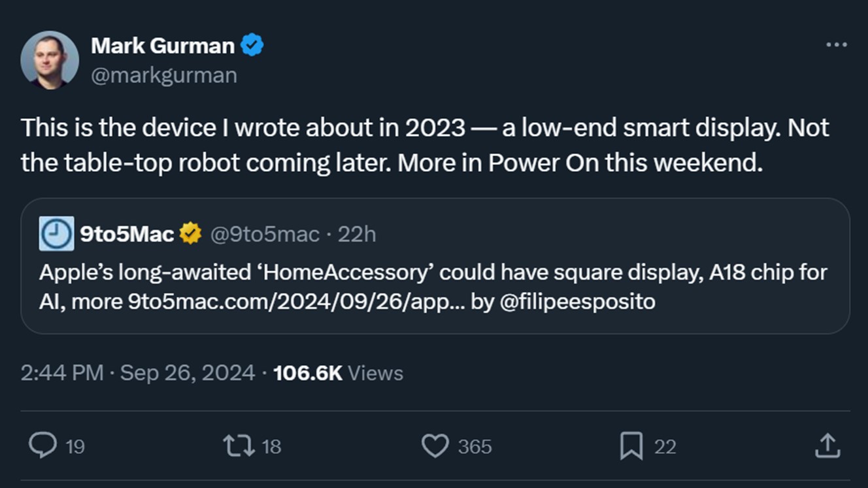Image resolution: width=868 pixels, height=488 pixels.
Task: Click Mark Gurman's profile picture
Action: (50, 60)
